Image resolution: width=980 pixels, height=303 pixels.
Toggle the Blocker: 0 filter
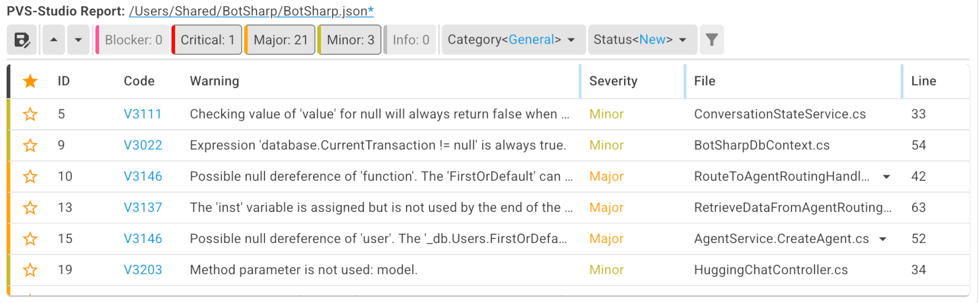[x=132, y=40]
